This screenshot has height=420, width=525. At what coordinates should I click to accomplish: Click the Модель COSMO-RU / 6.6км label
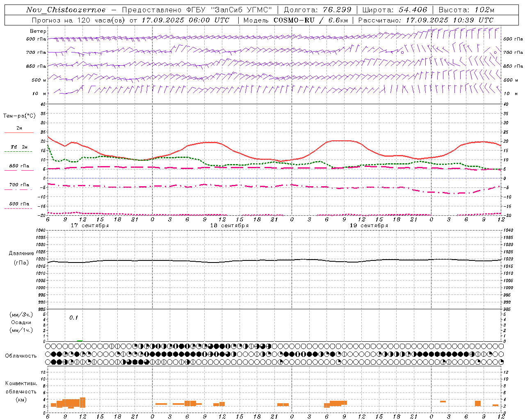point(295,20)
